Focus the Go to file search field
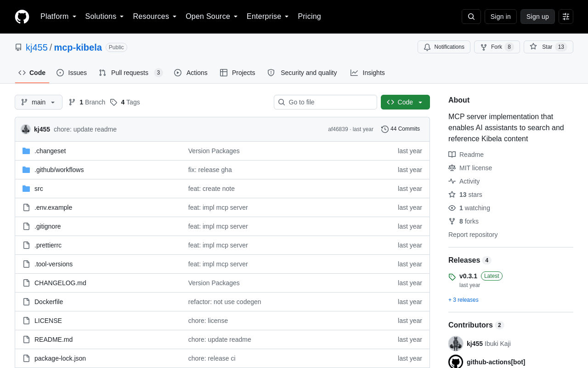Viewport: 588px width, 368px height. (325, 102)
